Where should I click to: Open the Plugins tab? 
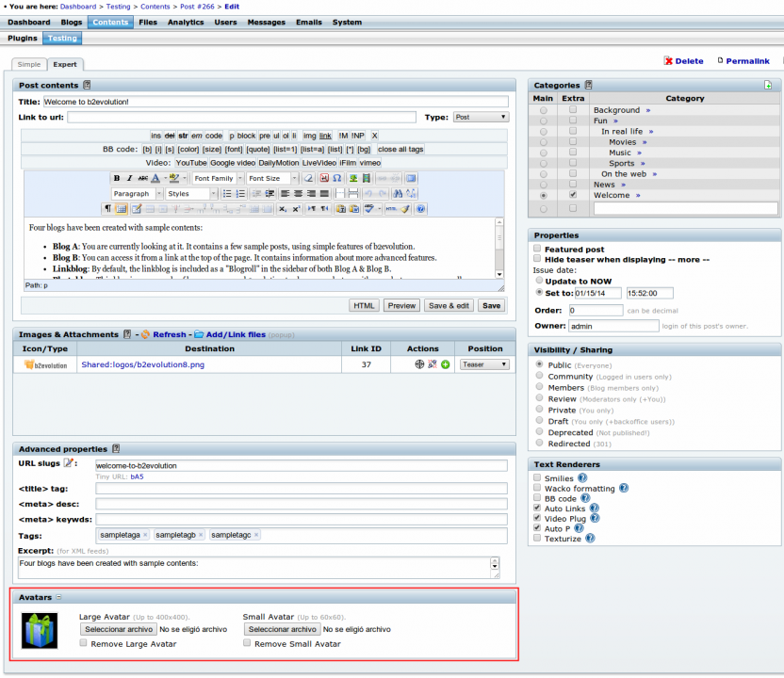pyautogui.click(x=23, y=39)
